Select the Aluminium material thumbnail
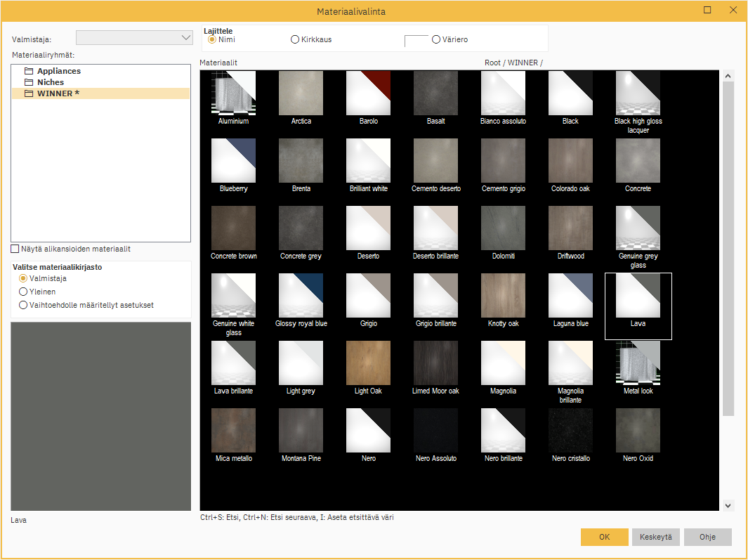Viewport: 748px width, 560px height. (x=233, y=93)
